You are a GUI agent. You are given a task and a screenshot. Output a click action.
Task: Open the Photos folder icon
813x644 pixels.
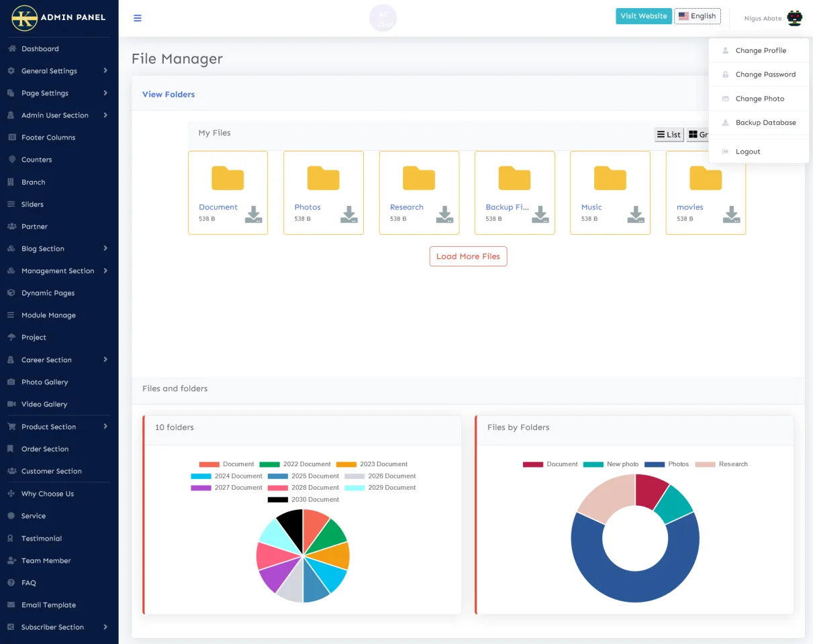pyautogui.click(x=324, y=178)
